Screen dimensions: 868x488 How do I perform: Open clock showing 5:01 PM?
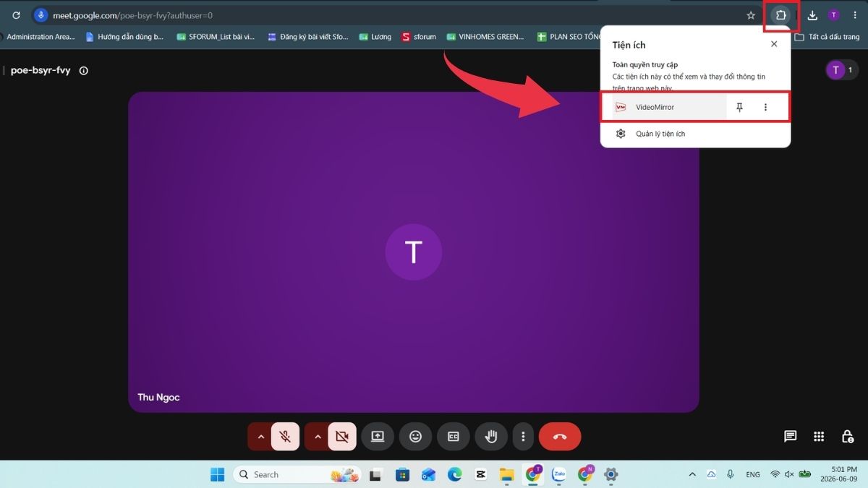click(x=839, y=474)
